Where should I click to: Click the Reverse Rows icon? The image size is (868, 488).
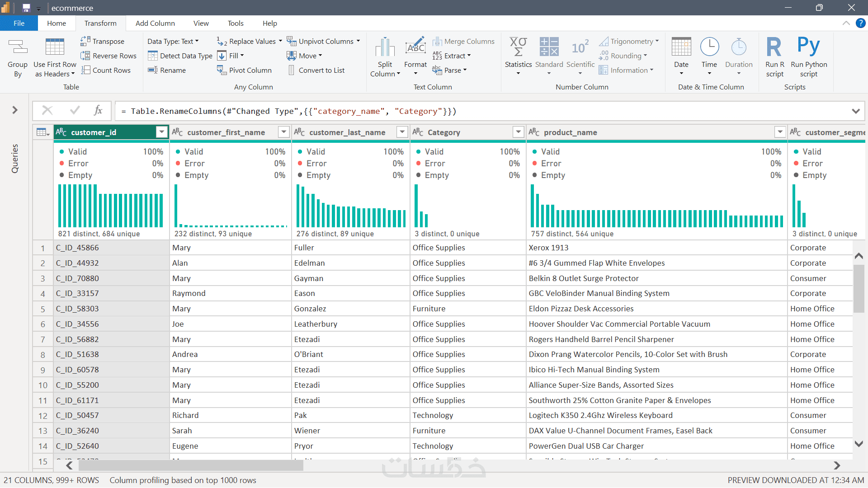click(x=85, y=56)
